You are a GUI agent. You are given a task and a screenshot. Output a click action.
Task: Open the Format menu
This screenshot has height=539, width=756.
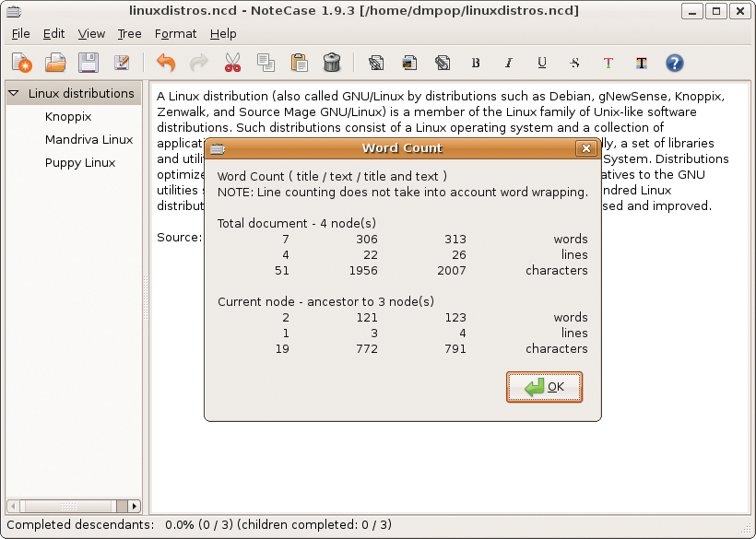[175, 34]
